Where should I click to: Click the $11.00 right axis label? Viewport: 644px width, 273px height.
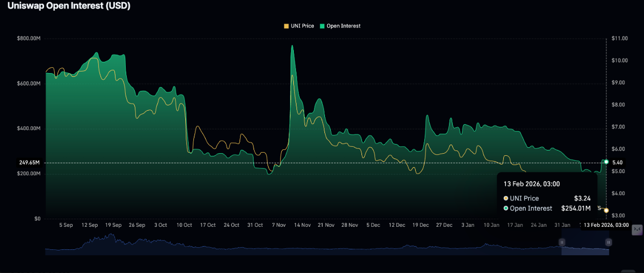point(619,39)
